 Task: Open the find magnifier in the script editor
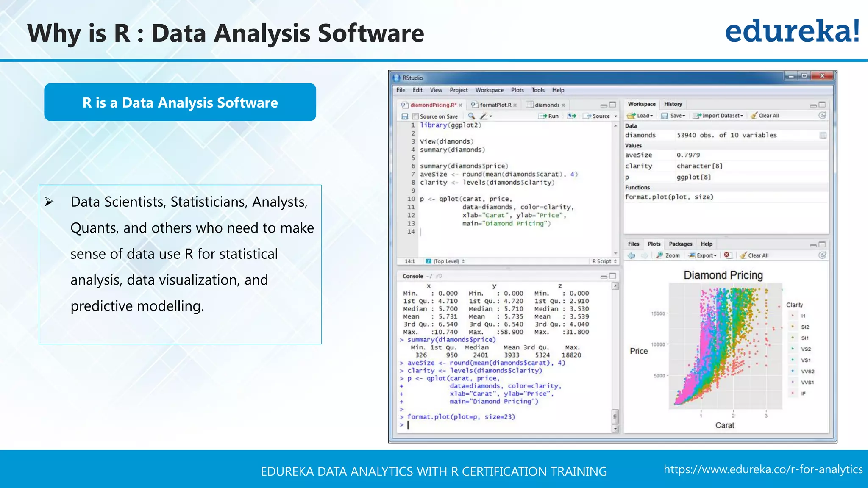point(471,116)
